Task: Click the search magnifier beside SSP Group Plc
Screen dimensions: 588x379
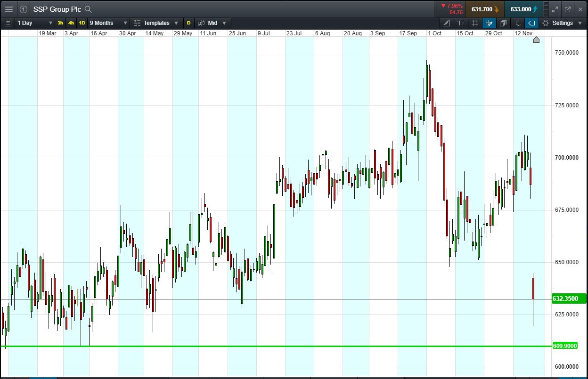Action: click(x=88, y=9)
